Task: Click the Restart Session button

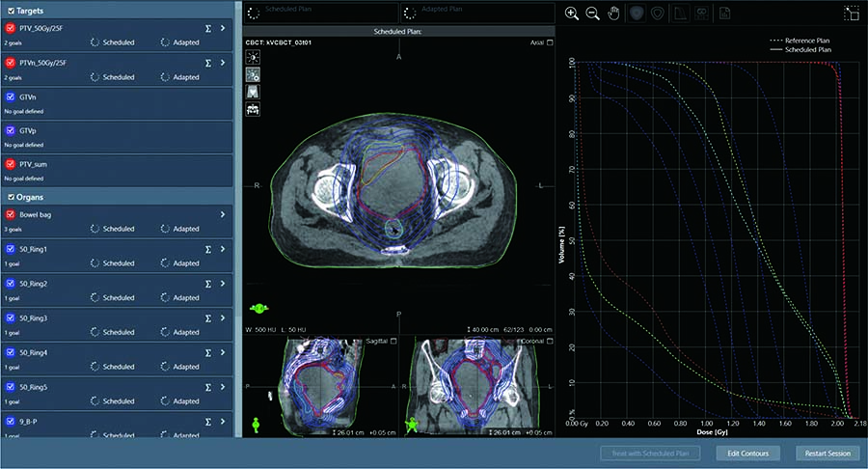Action: click(826, 453)
